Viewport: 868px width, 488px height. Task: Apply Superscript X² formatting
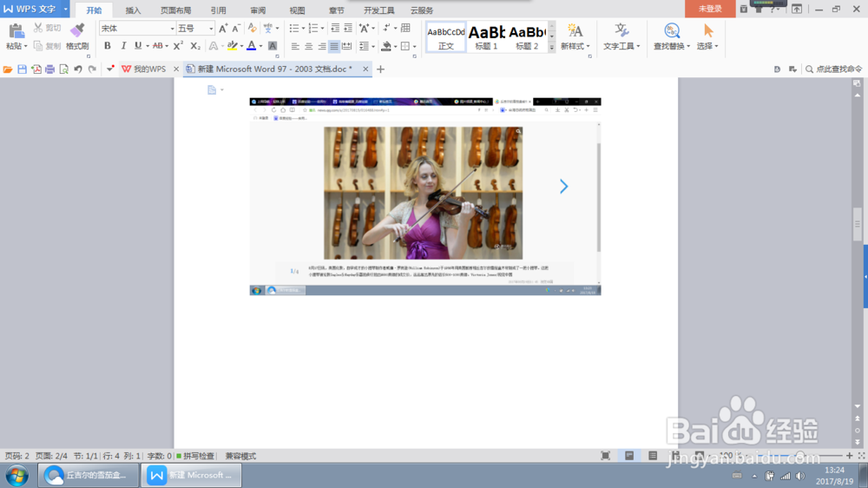[x=178, y=46]
